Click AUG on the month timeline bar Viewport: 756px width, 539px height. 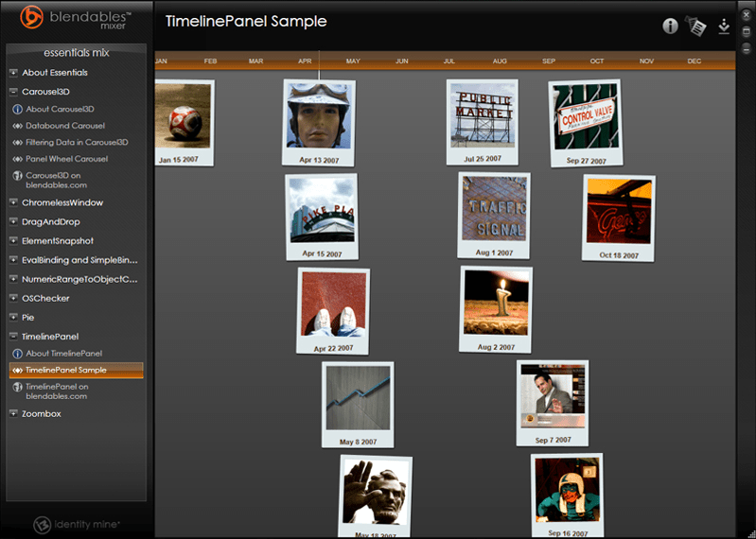(x=500, y=61)
